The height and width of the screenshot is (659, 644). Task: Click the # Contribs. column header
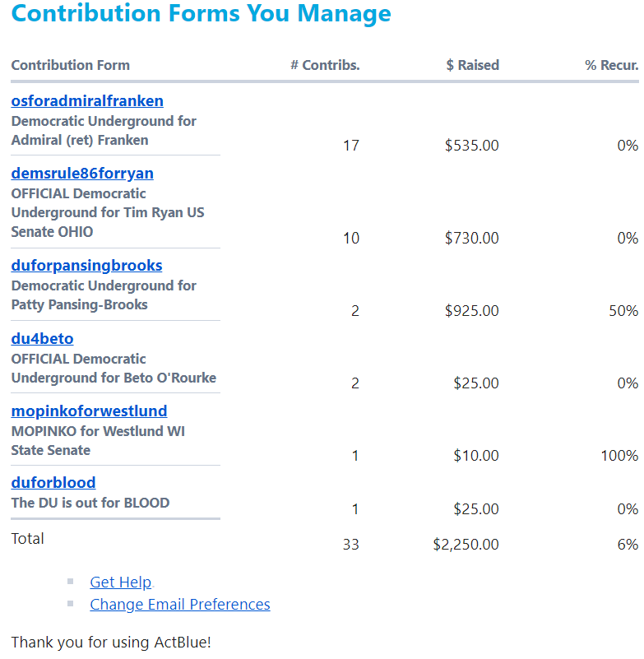[x=325, y=66]
